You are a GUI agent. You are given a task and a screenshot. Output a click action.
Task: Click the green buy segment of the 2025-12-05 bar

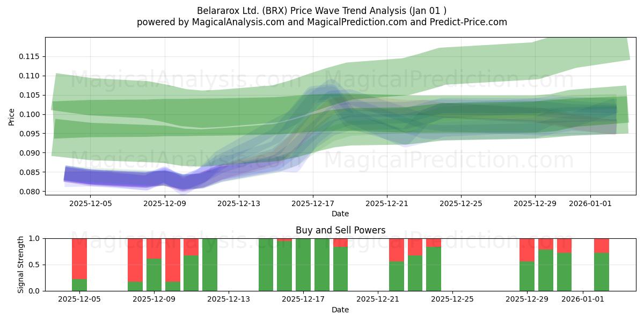point(79,285)
